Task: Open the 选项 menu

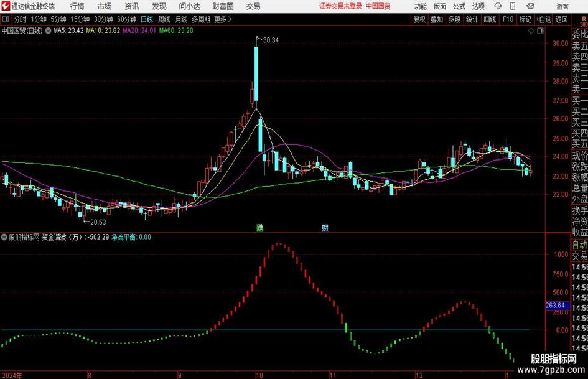Action: point(478,6)
